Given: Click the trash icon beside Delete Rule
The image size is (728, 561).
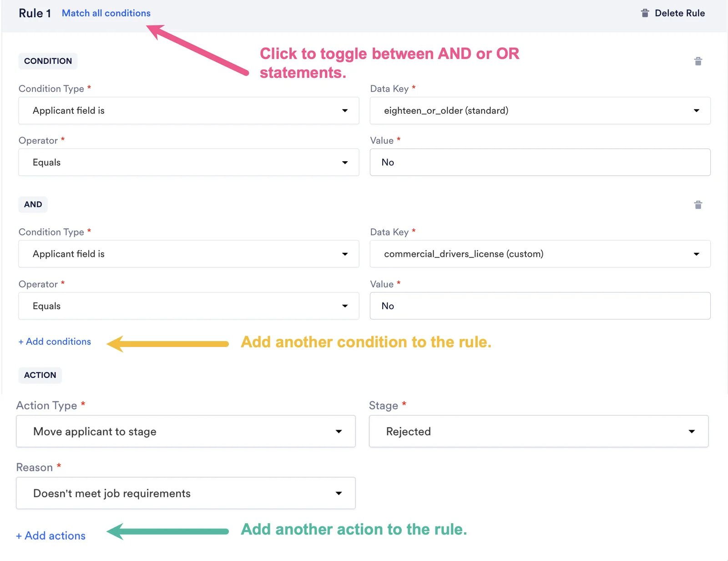Looking at the screenshot, I should coord(645,13).
